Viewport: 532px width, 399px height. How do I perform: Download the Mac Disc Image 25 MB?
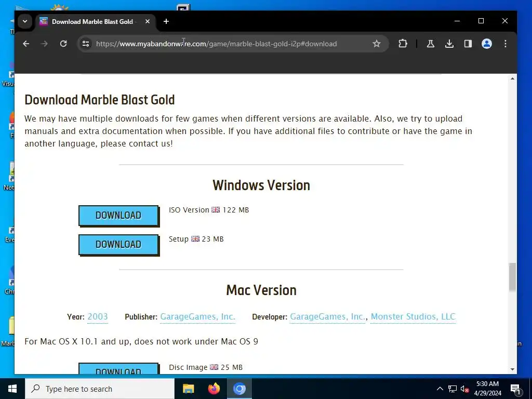[118, 369]
